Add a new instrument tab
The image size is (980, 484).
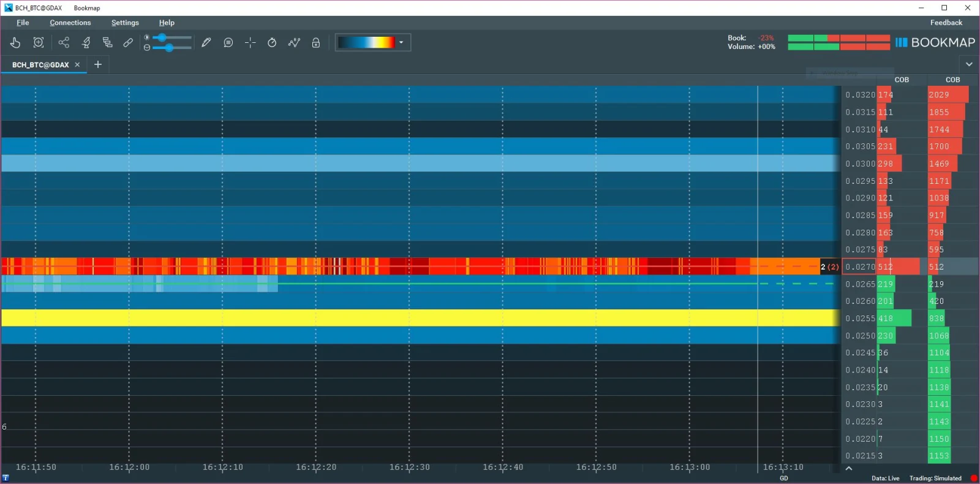coord(97,64)
